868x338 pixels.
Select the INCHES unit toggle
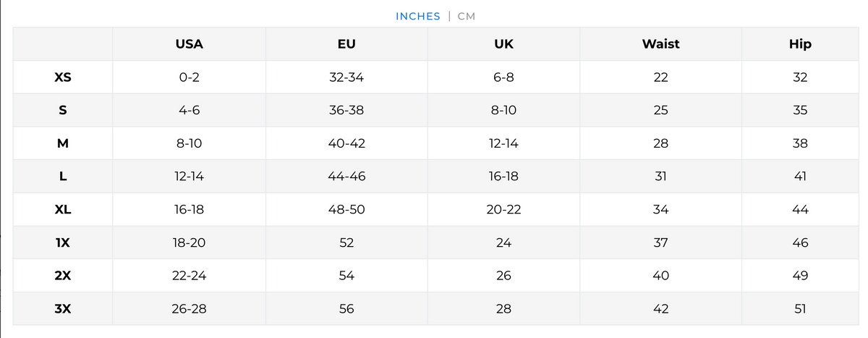pyautogui.click(x=418, y=16)
